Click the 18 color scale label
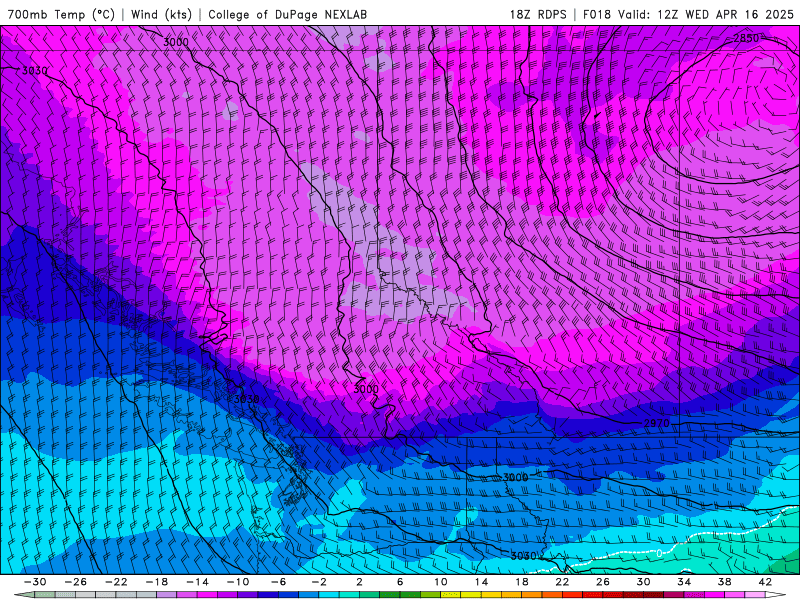Viewport: 800px width, 600px height. (521, 582)
